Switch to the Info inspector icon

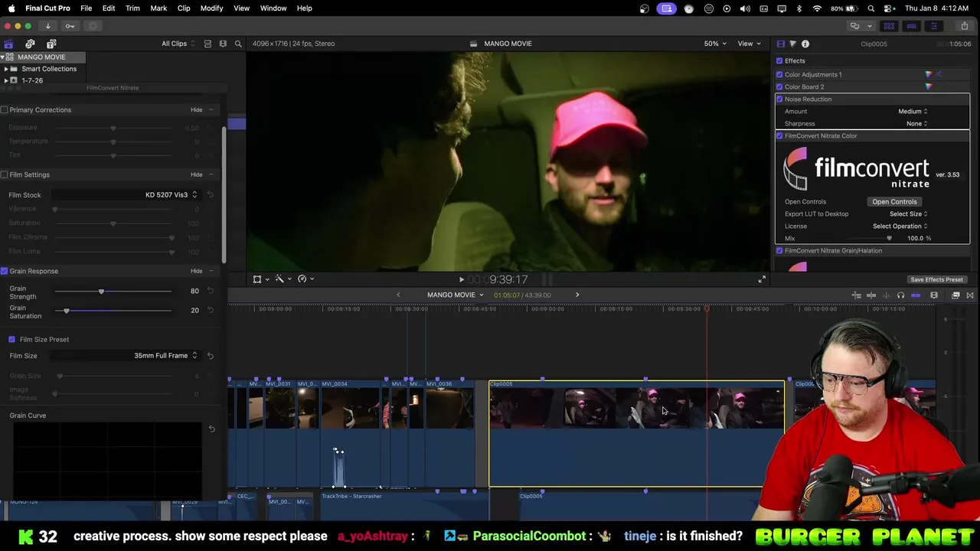coord(805,44)
